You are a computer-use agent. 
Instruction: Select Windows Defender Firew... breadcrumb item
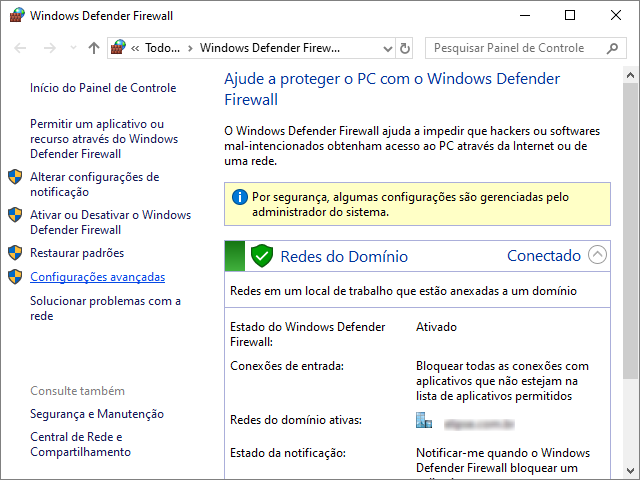[x=270, y=48]
